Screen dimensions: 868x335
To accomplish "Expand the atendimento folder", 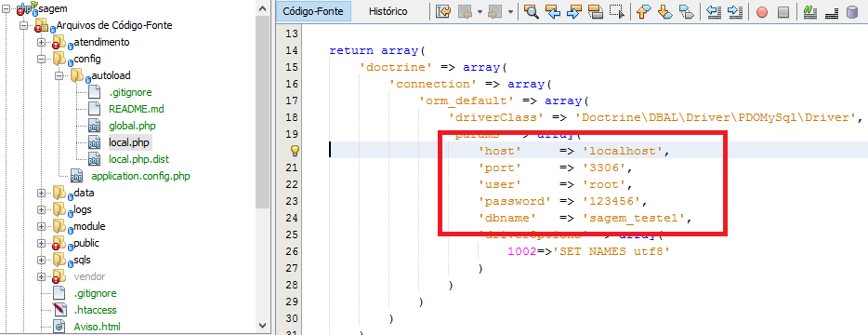I will pos(41,42).
